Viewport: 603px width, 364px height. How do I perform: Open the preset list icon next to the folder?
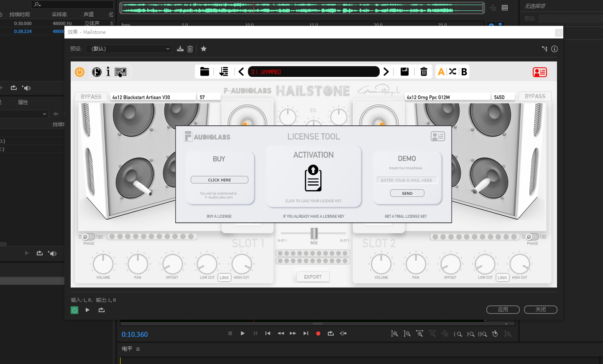pos(224,71)
